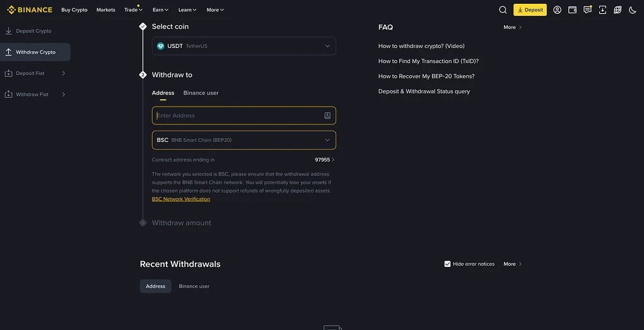Image resolution: width=644 pixels, height=330 pixels.
Task: Open How to withdraw crypto video FAQ
Action: (x=421, y=46)
